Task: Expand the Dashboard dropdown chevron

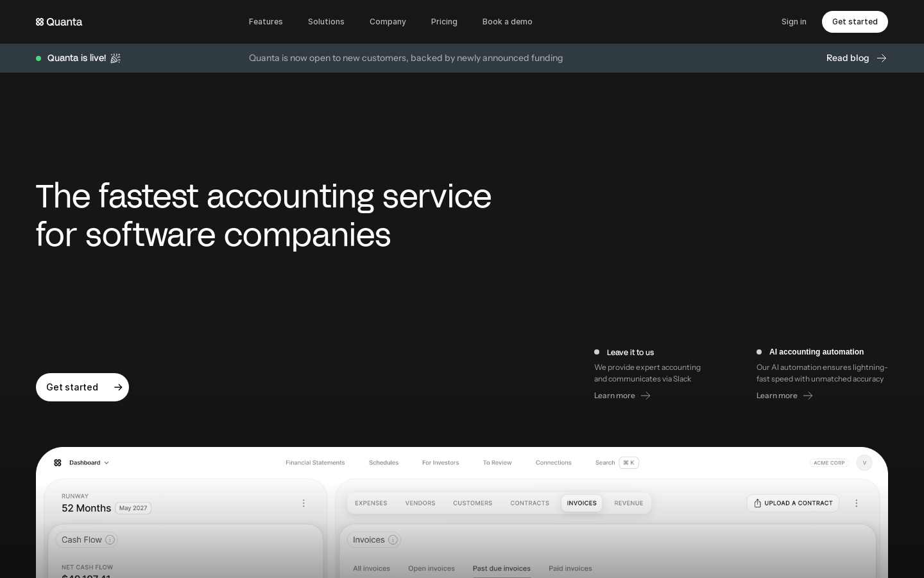Action: [107, 463]
